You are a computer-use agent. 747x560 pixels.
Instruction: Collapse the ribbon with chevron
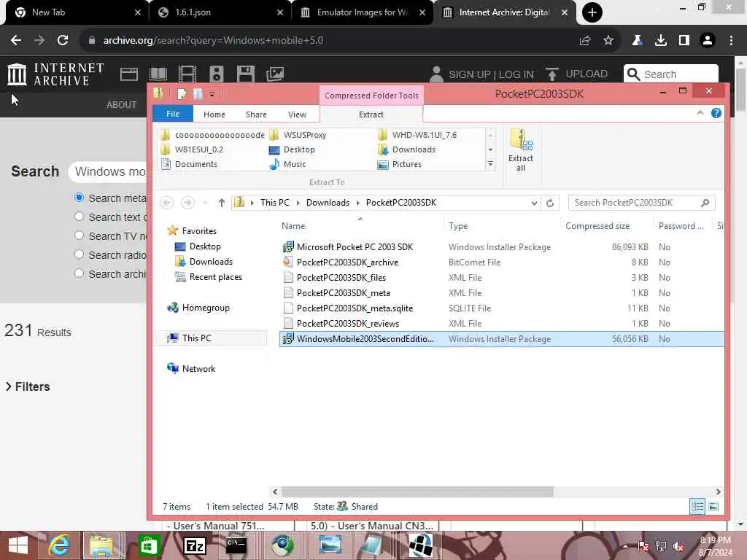700,113
